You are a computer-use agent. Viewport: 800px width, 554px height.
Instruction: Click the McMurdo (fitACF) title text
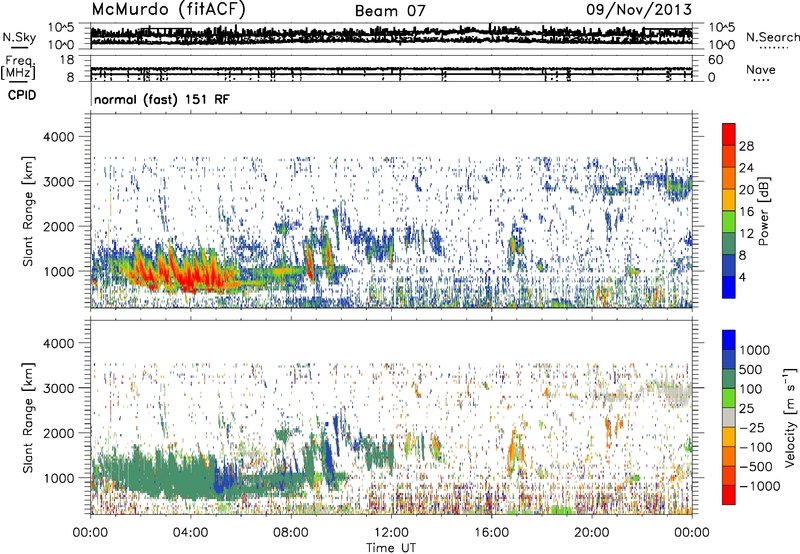click(x=168, y=9)
